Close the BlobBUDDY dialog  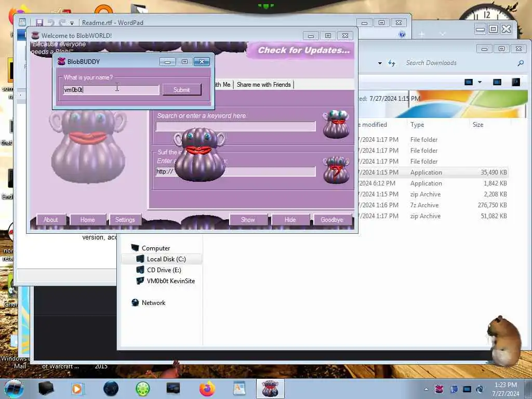[x=202, y=61]
